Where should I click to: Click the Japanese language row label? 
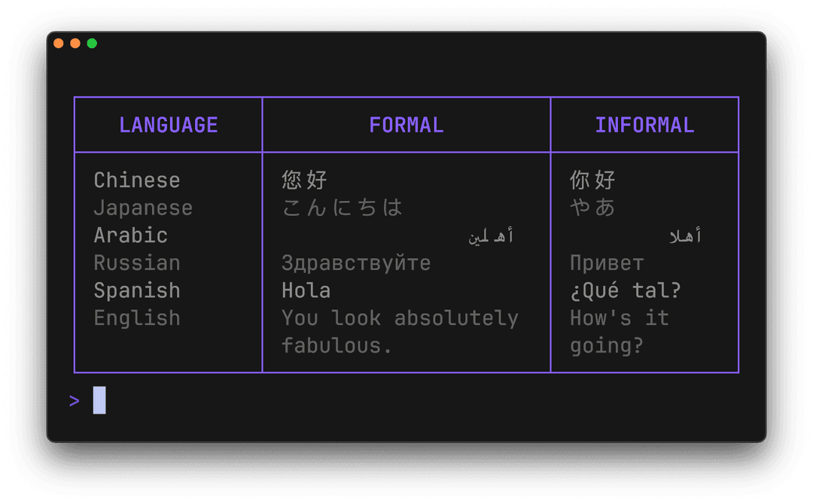[x=143, y=208]
